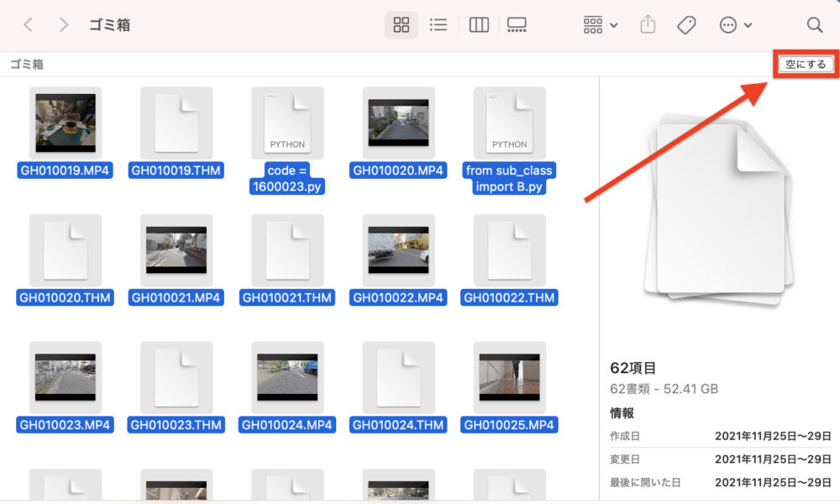Image resolution: width=840 pixels, height=504 pixels.
Task: Switch to column view
Action: click(479, 24)
